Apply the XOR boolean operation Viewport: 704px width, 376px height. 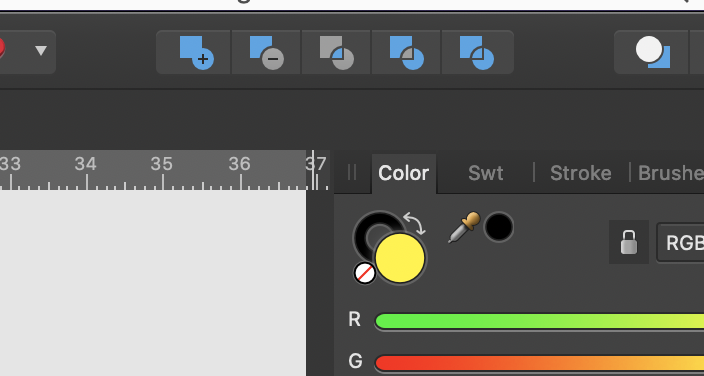[406, 53]
